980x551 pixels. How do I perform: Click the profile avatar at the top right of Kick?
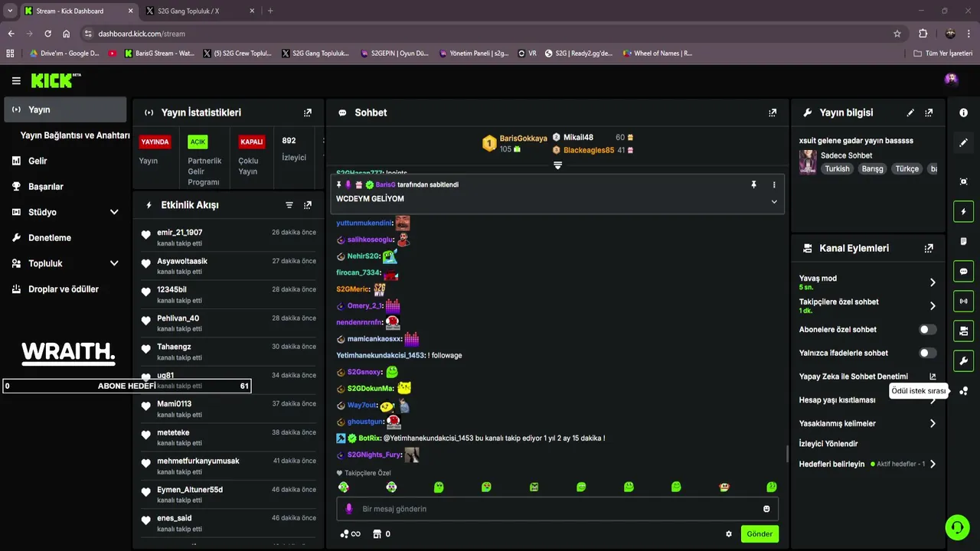tap(951, 80)
